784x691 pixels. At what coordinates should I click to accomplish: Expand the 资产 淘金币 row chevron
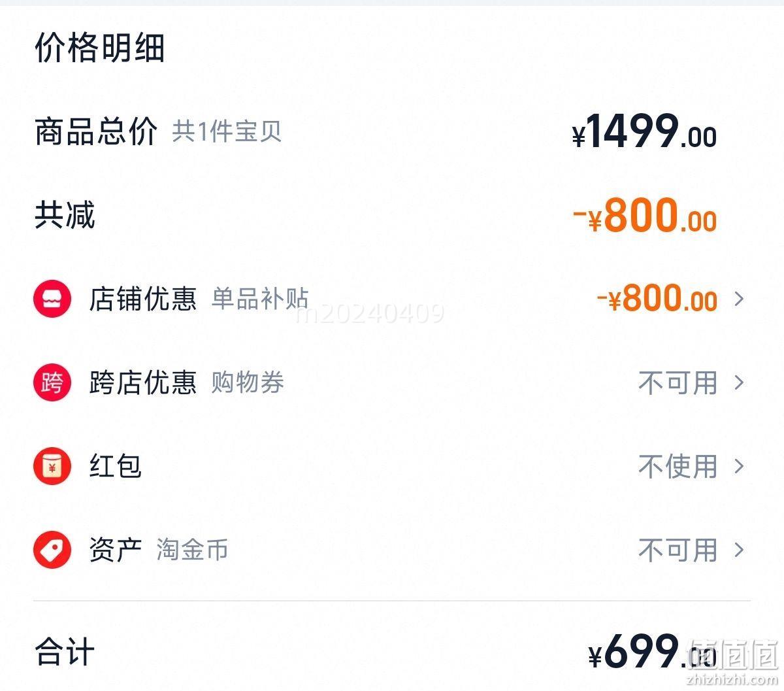point(739,550)
